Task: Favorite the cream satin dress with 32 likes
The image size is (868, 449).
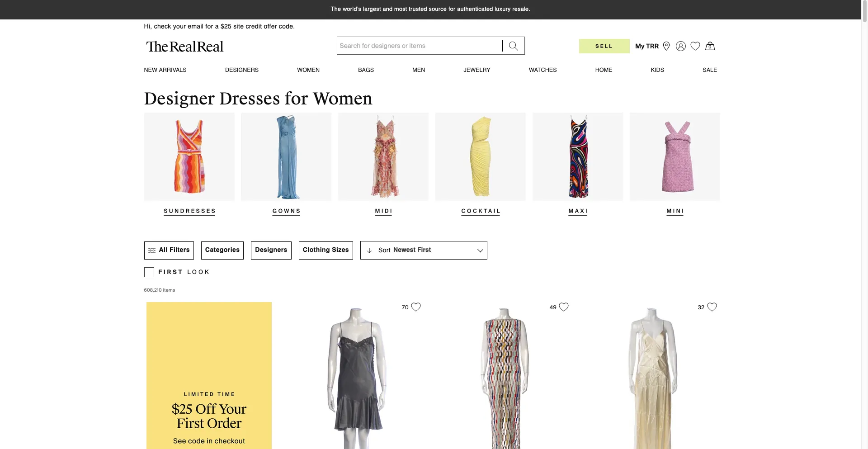Action: pyautogui.click(x=712, y=307)
